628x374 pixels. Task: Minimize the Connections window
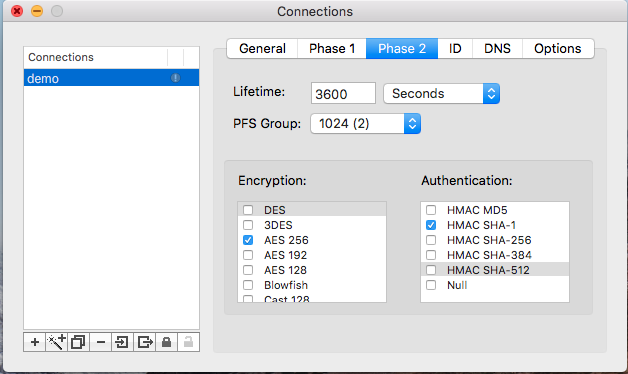pos(37,11)
